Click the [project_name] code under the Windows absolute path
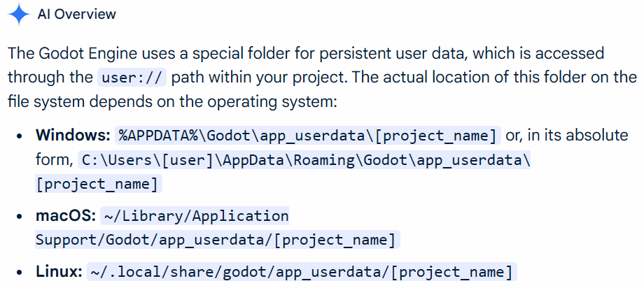Screen dimensions: 644x288 pos(99,185)
